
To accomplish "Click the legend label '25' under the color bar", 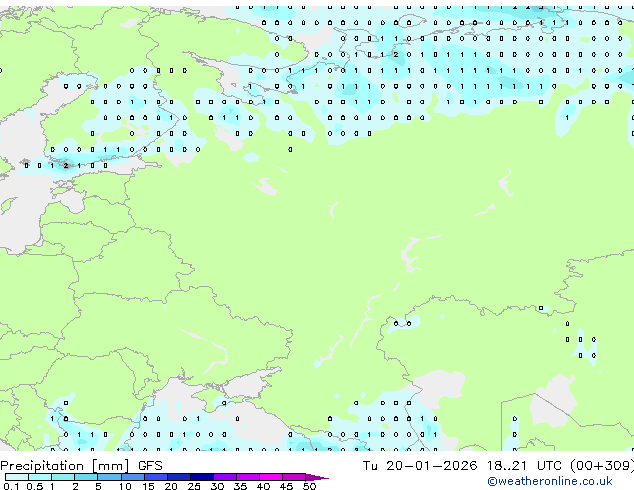I will 194,486.
